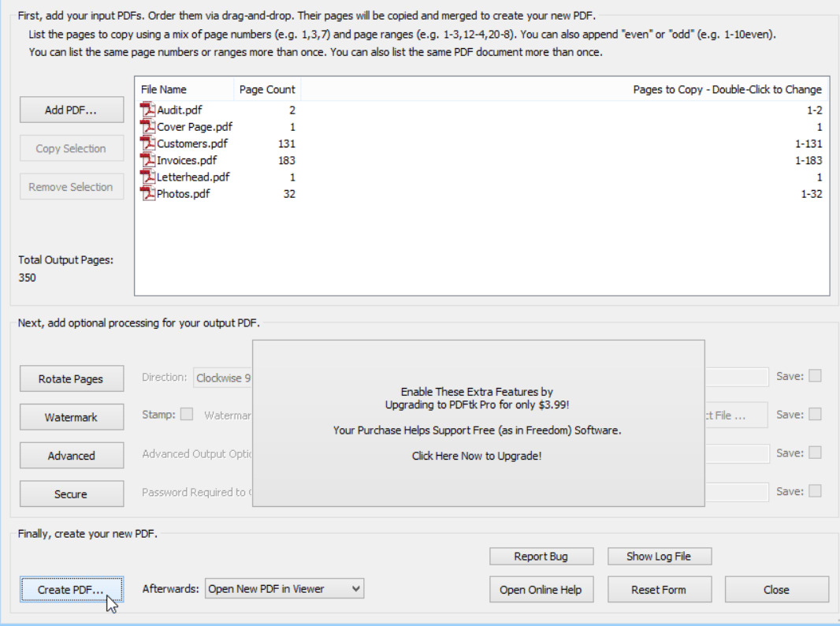The image size is (840, 626).
Task: Click the 1-131 pages to copy value
Action: (808, 143)
